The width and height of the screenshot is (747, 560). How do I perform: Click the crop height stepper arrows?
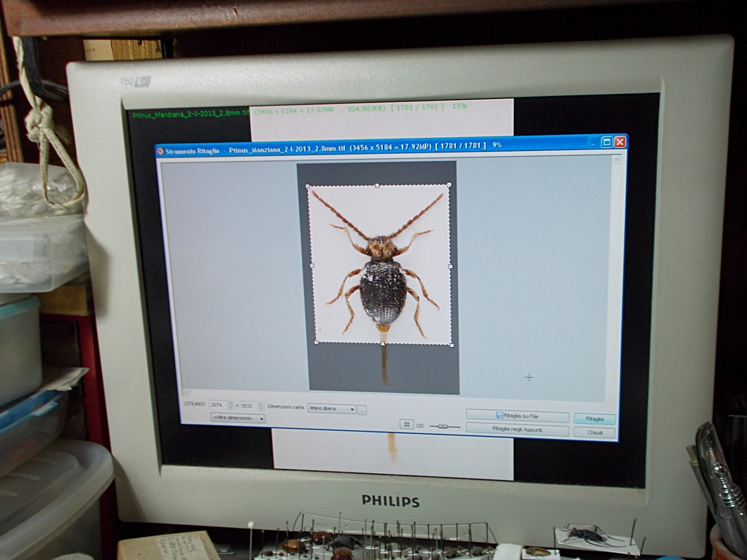tap(260, 406)
